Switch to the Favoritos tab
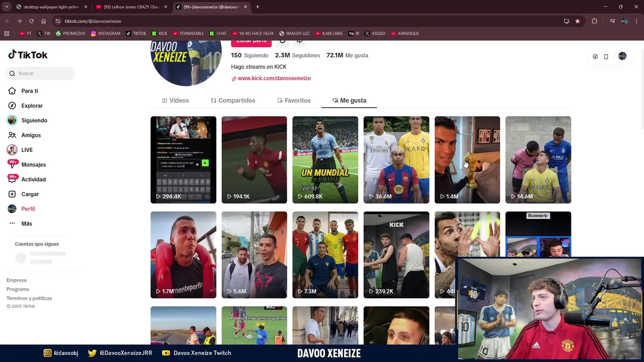 (294, 101)
